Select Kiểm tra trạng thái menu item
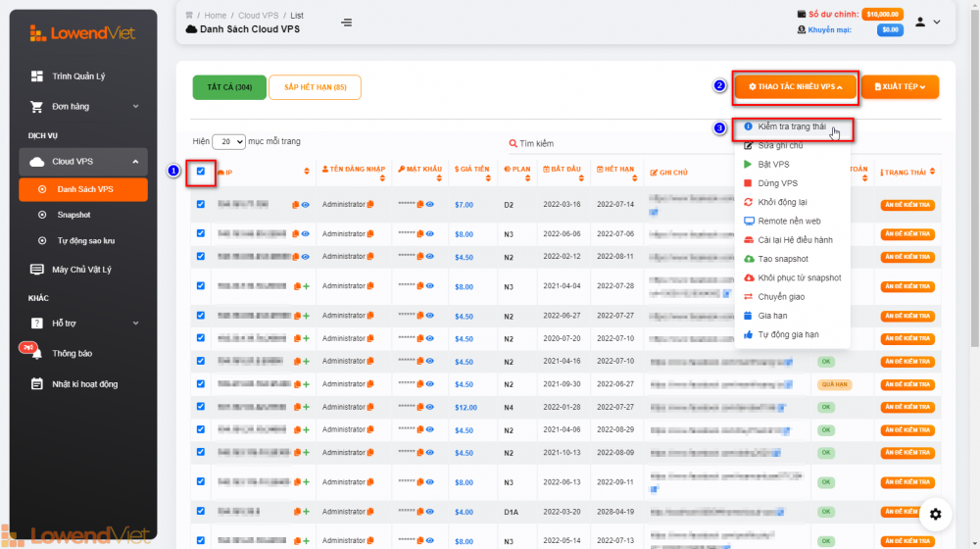980x549 pixels. click(791, 126)
